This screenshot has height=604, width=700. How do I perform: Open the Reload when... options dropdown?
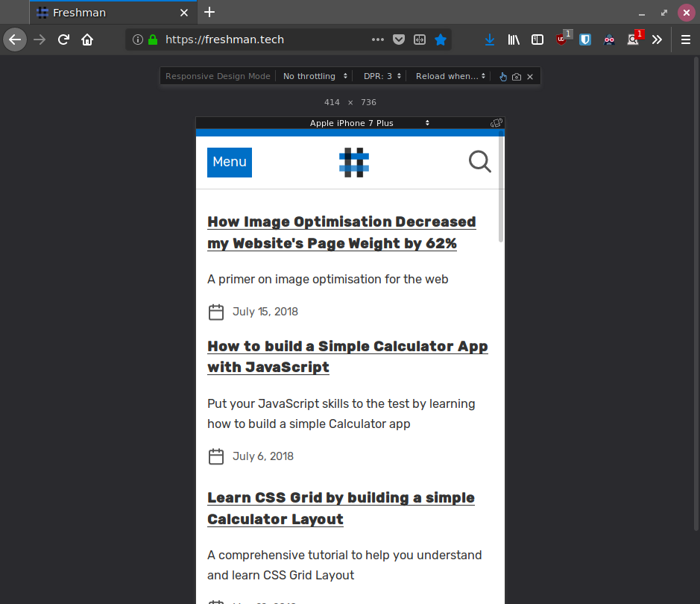click(450, 76)
